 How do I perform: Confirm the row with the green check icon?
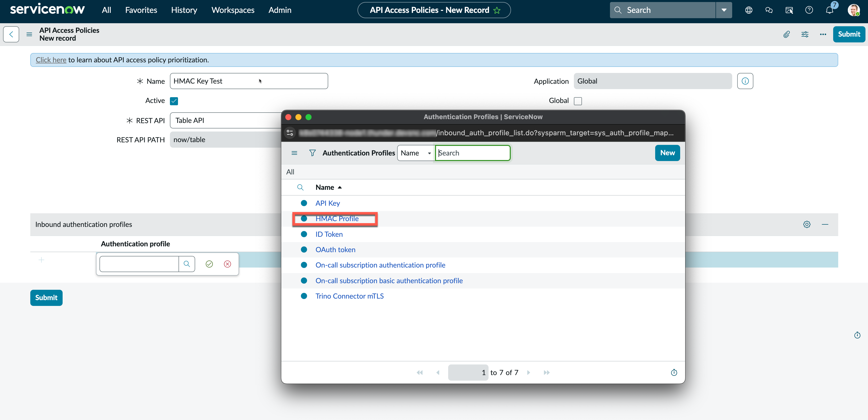click(209, 264)
